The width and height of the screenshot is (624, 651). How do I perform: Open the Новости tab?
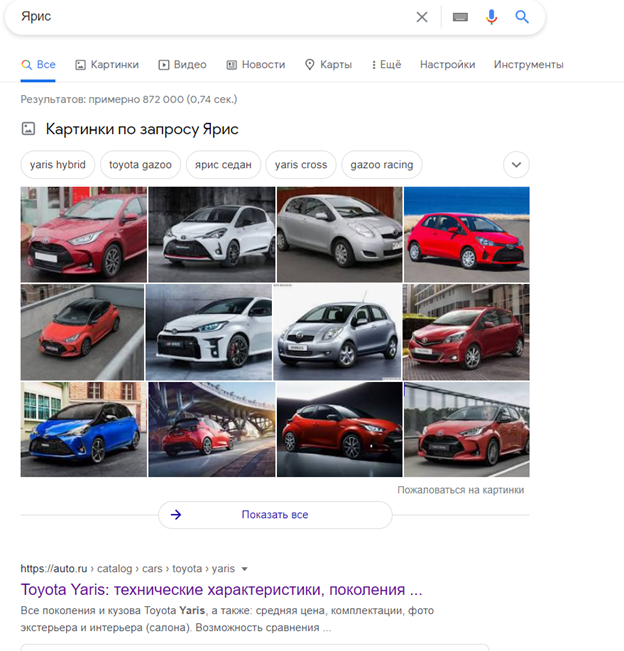click(256, 65)
